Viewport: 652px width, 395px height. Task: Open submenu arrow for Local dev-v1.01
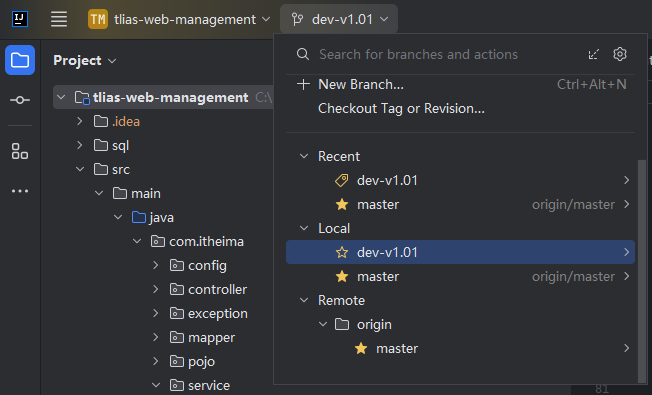tap(626, 252)
